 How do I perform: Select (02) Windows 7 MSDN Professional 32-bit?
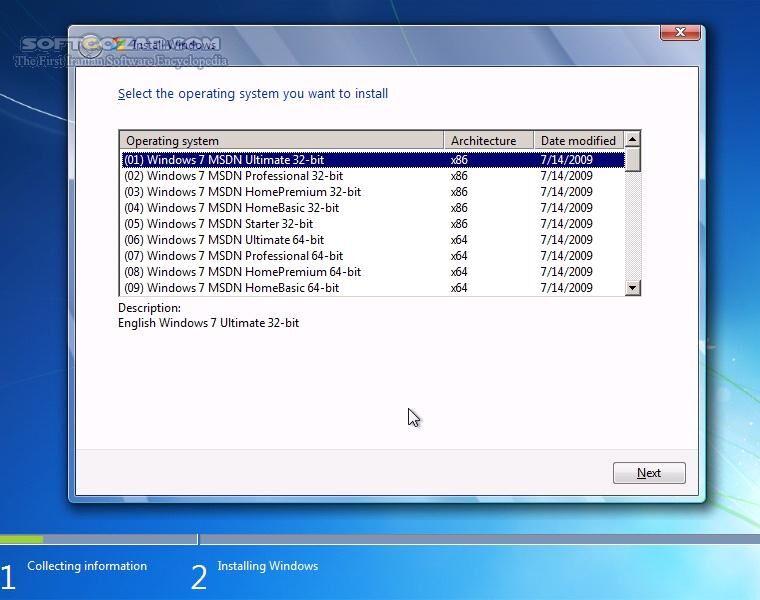(373, 176)
